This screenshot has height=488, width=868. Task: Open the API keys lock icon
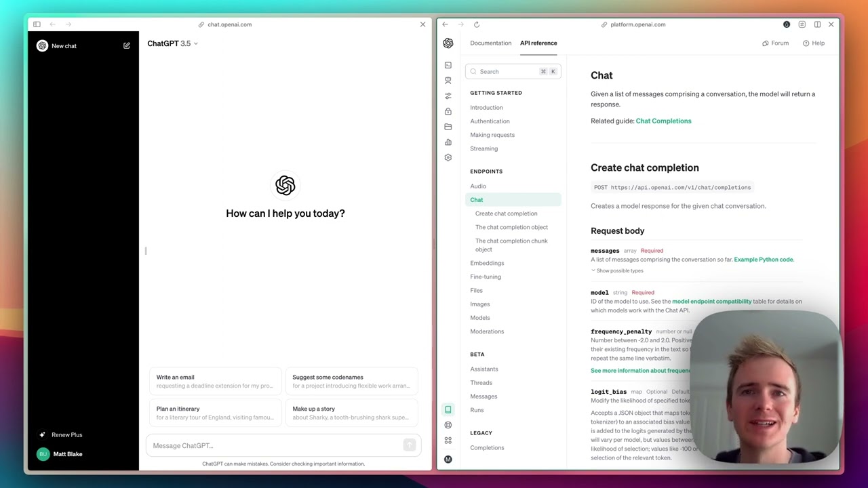click(x=448, y=111)
